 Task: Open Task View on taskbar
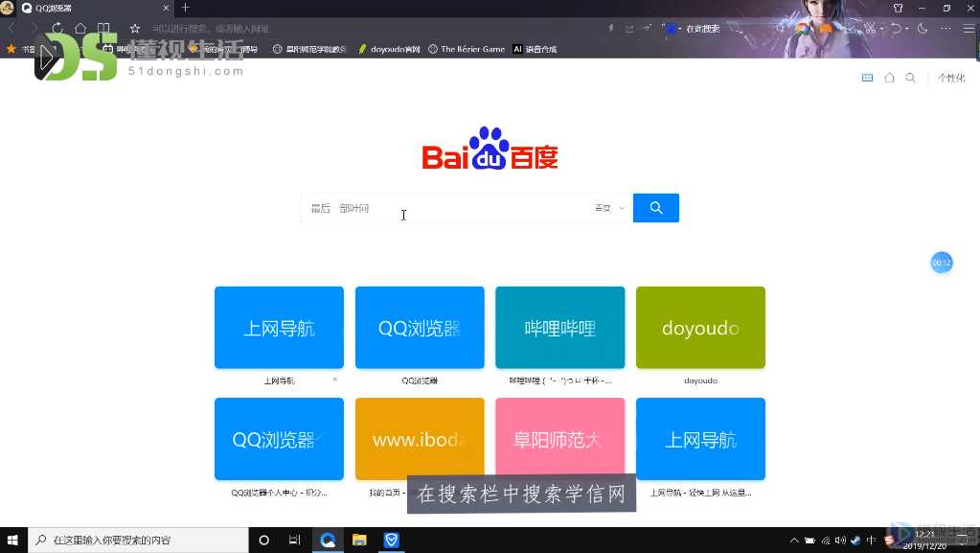point(295,540)
